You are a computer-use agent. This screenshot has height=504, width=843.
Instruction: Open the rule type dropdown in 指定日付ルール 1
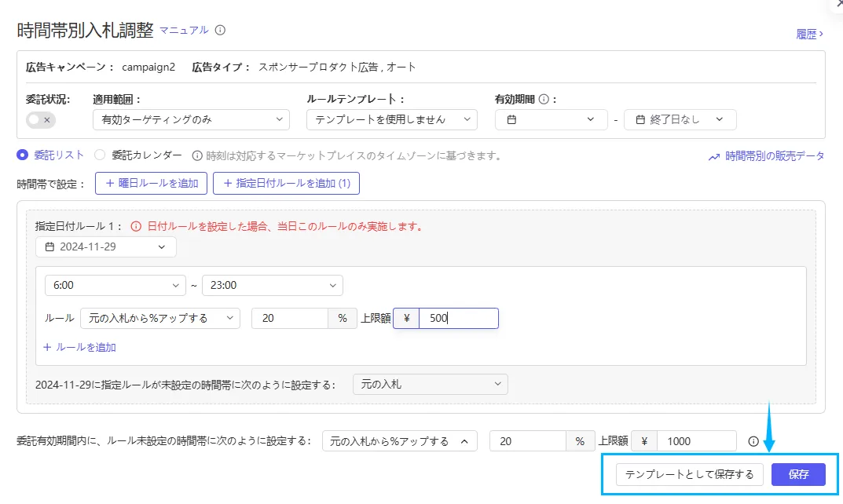pyautogui.click(x=160, y=318)
